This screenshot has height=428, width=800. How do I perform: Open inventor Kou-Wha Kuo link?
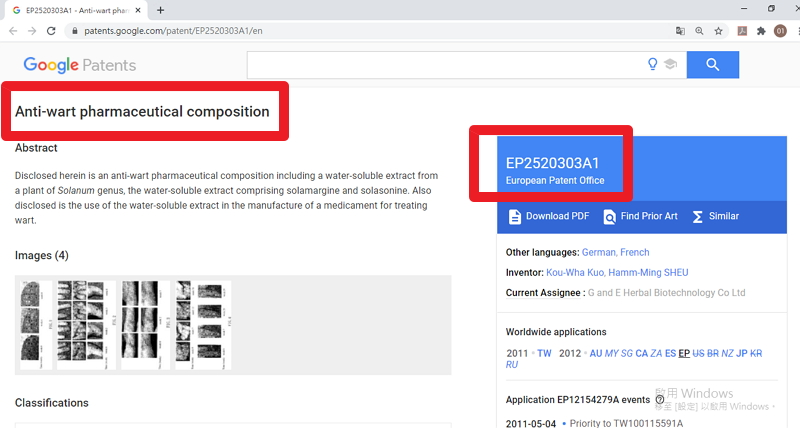pyautogui.click(x=577, y=272)
